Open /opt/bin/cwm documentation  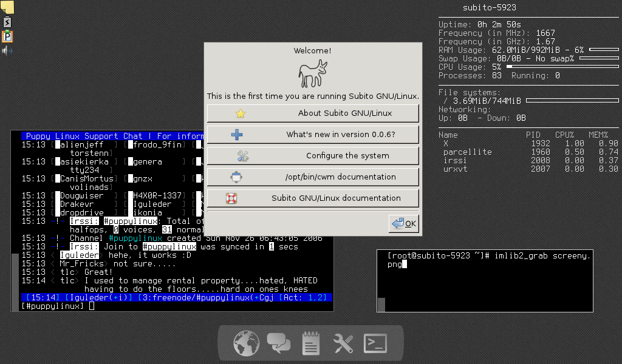click(x=313, y=177)
